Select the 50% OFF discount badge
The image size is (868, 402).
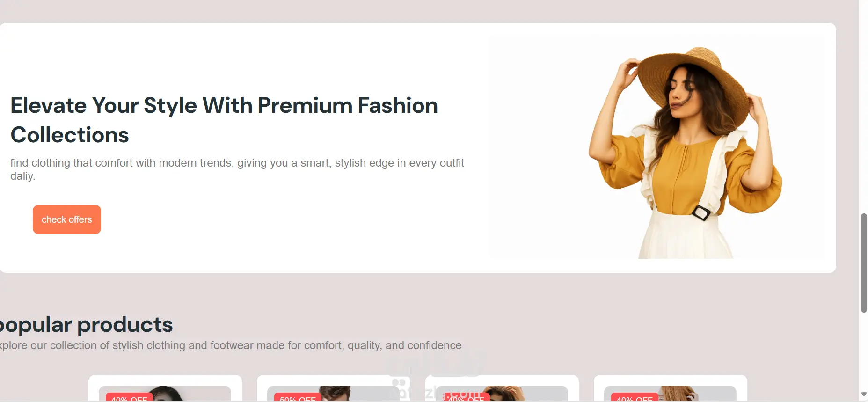click(x=298, y=398)
